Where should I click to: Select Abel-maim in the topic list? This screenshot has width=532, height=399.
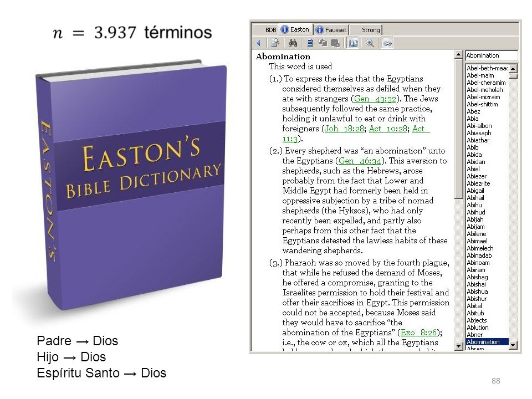[x=480, y=75]
